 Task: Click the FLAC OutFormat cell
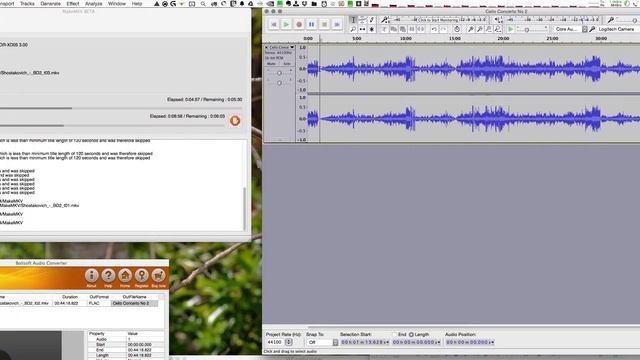point(98,303)
